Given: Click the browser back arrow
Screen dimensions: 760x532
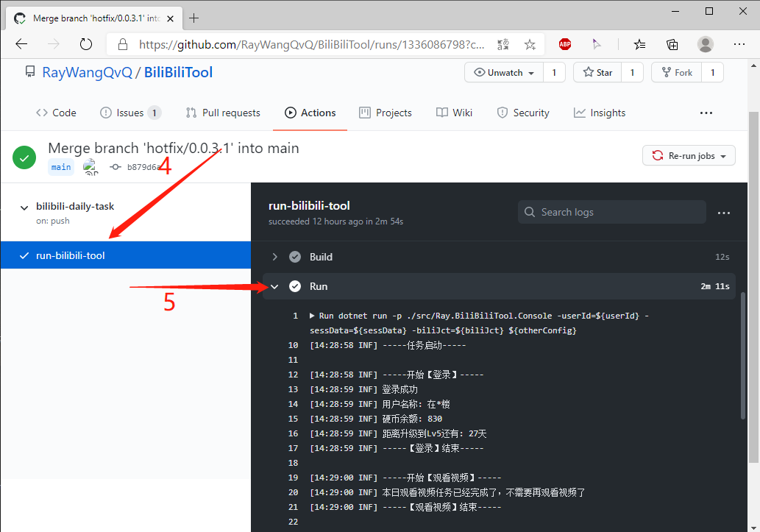Looking at the screenshot, I should click(x=21, y=44).
